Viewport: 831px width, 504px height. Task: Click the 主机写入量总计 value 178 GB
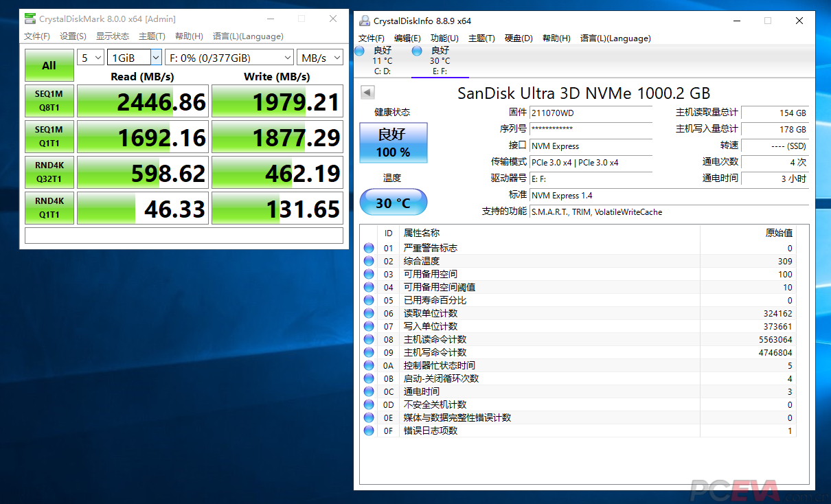[x=775, y=129]
